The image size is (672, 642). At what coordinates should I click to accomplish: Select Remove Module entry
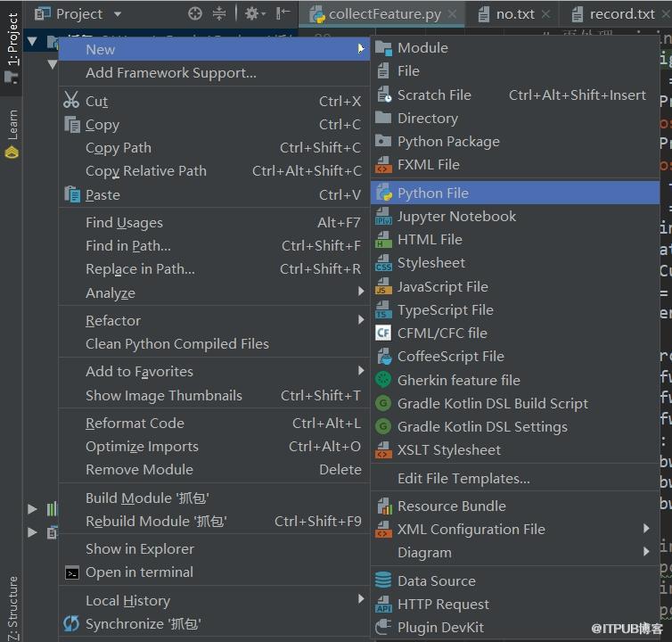click(x=214, y=469)
